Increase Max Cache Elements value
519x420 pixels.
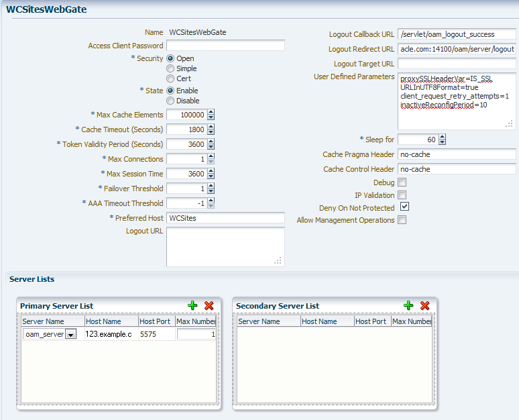pyautogui.click(x=211, y=112)
